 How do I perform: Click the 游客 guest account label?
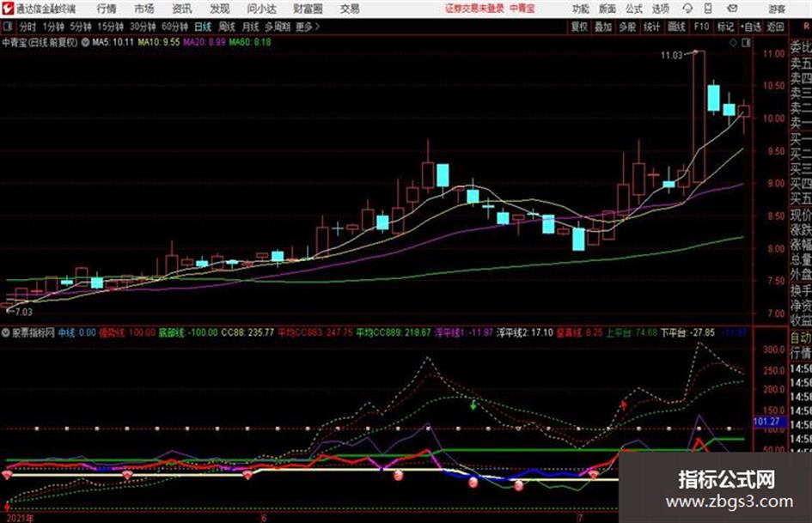pyautogui.click(x=777, y=9)
